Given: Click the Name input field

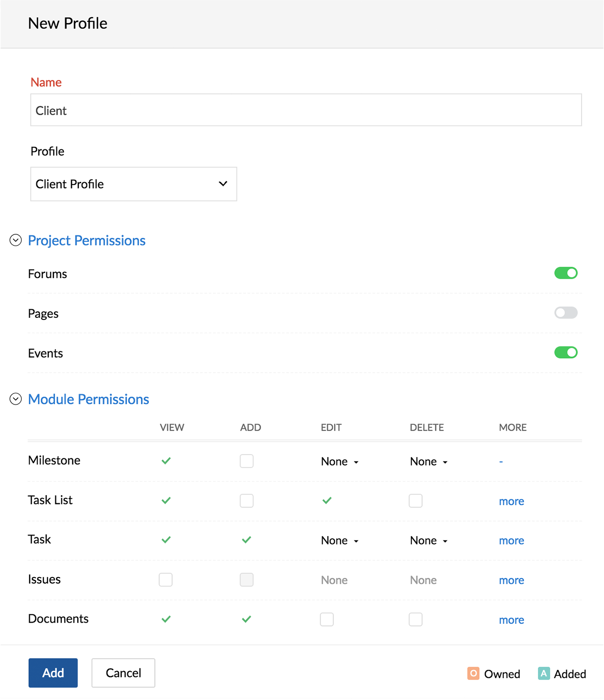Looking at the screenshot, I should tap(306, 110).
